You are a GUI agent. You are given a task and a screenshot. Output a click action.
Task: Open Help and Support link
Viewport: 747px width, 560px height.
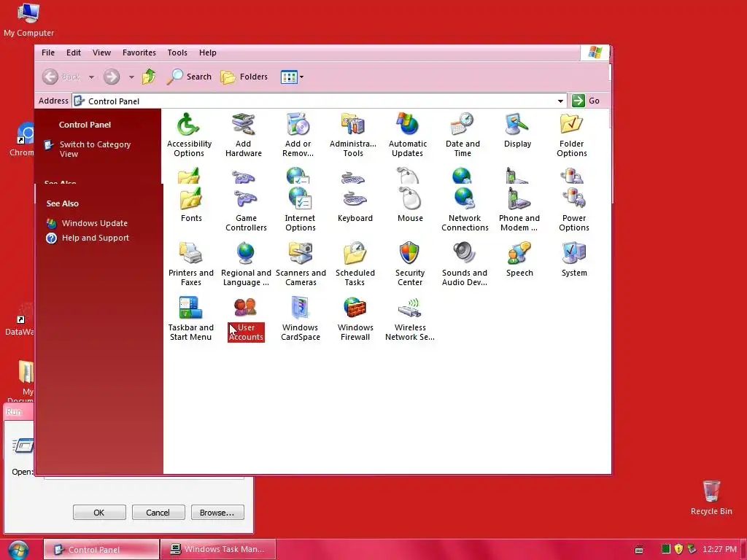tap(96, 238)
